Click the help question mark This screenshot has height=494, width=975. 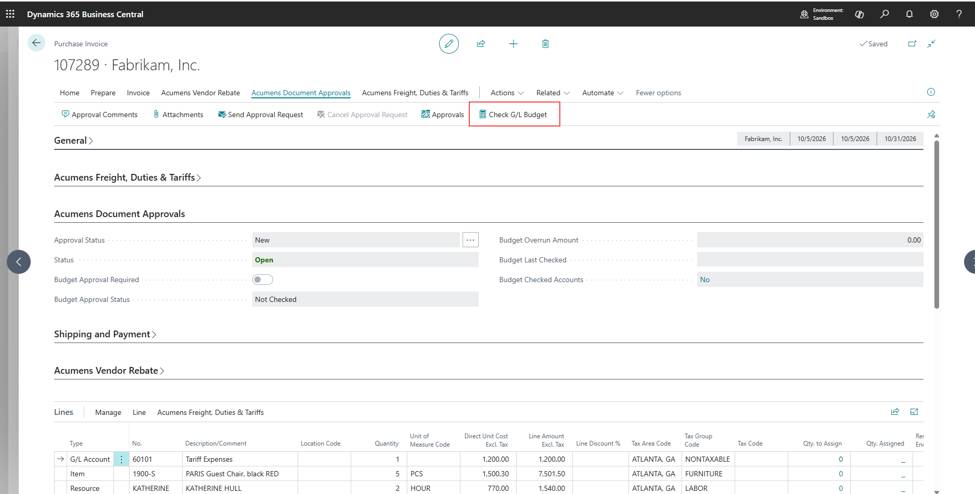click(959, 14)
